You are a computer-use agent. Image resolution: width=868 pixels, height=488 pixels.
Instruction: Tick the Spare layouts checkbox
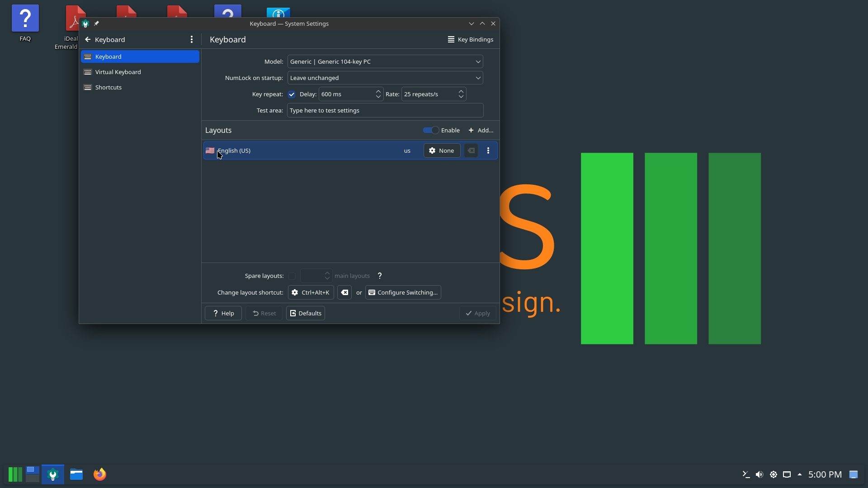pyautogui.click(x=292, y=276)
